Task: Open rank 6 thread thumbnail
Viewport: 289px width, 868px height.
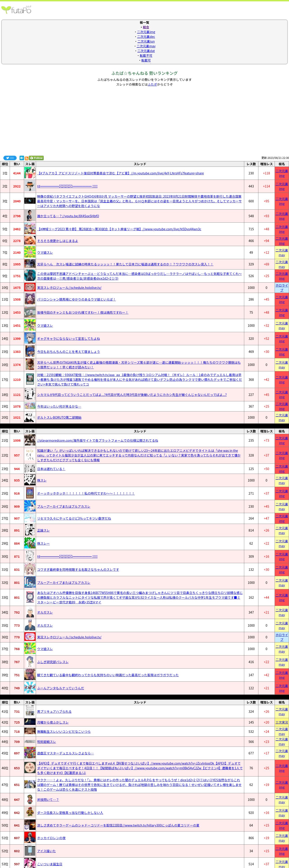Action: tap(30, 241)
